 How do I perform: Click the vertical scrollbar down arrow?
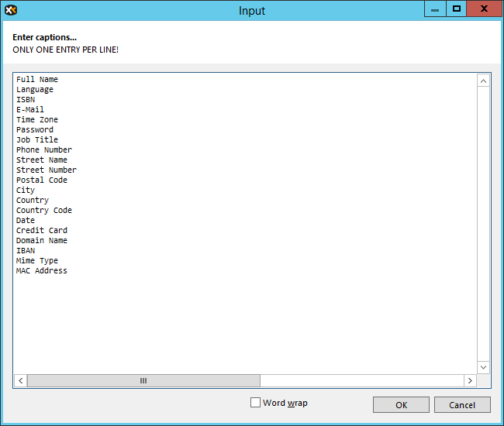click(x=484, y=367)
